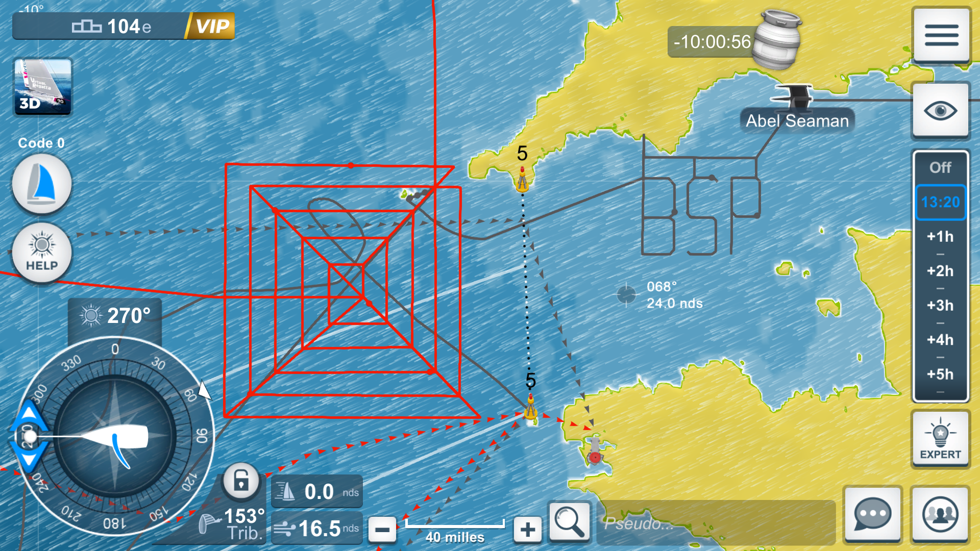
Task: Click the magnifying glass search icon
Action: 569,521
